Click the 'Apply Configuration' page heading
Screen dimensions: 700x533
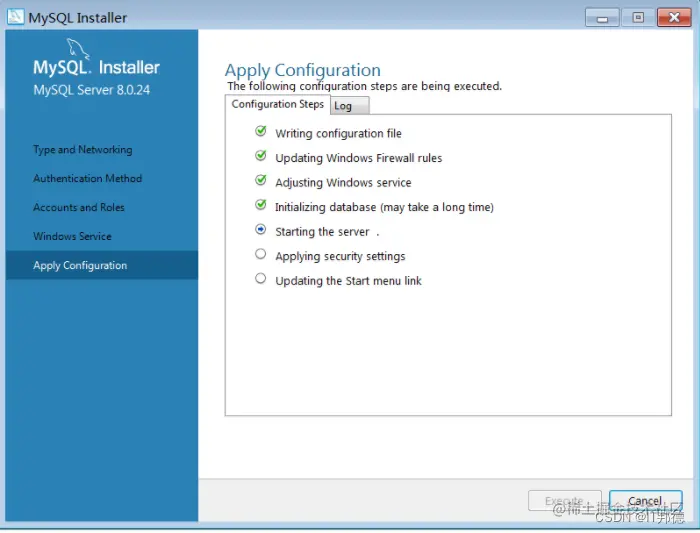coord(303,70)
